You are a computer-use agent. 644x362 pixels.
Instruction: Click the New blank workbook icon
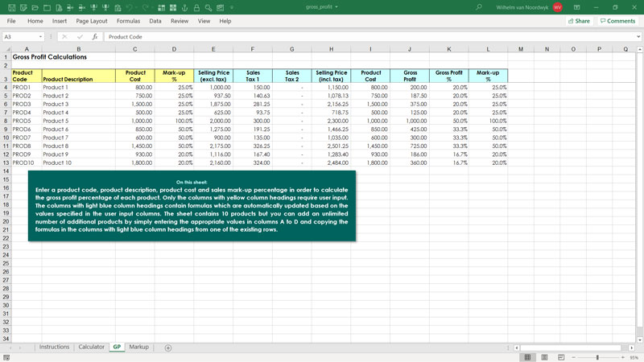[47, 8]
